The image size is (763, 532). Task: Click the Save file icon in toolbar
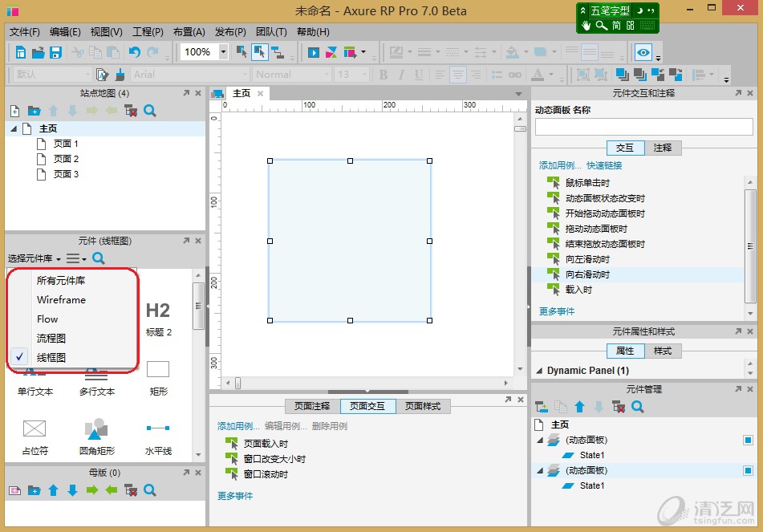[x=56, y=52]
